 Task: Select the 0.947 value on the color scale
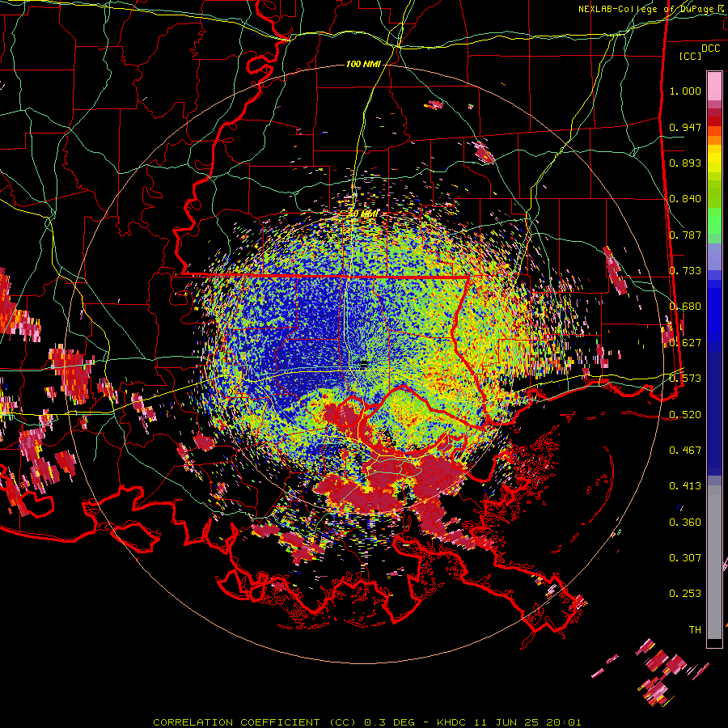point(685,127)
